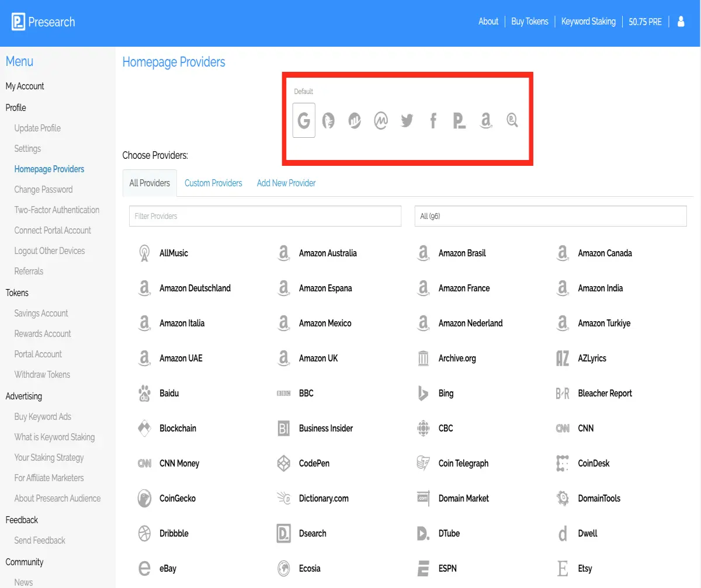The width and height of the screenshot is (701, 588).
Task: Select the Twitter bird icon in default providers
Action: click(407, 121)
